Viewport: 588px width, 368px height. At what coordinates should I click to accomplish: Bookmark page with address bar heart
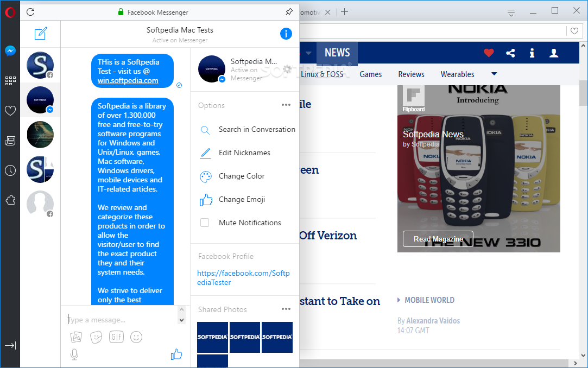pyautogui.click(x=574, y=31)
